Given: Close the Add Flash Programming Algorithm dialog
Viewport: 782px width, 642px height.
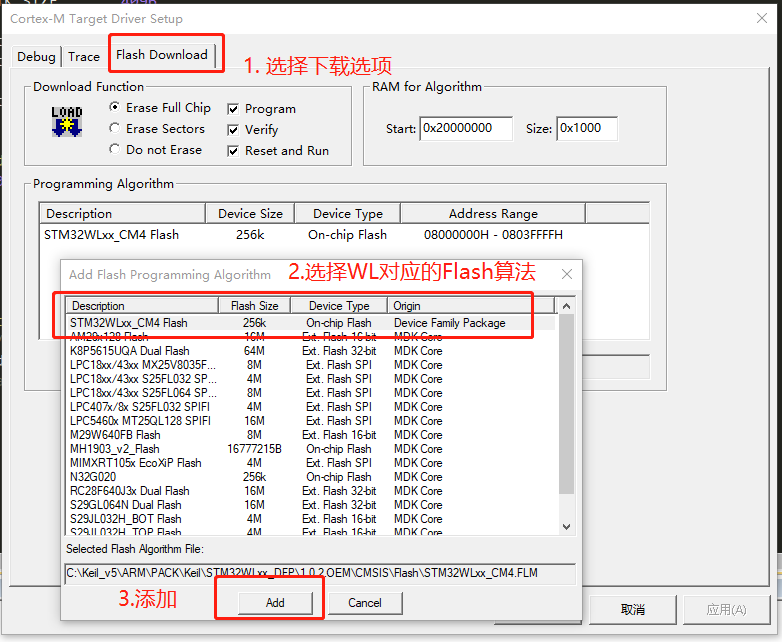Looking at the screenshot, I should click(x=567, y=274).
